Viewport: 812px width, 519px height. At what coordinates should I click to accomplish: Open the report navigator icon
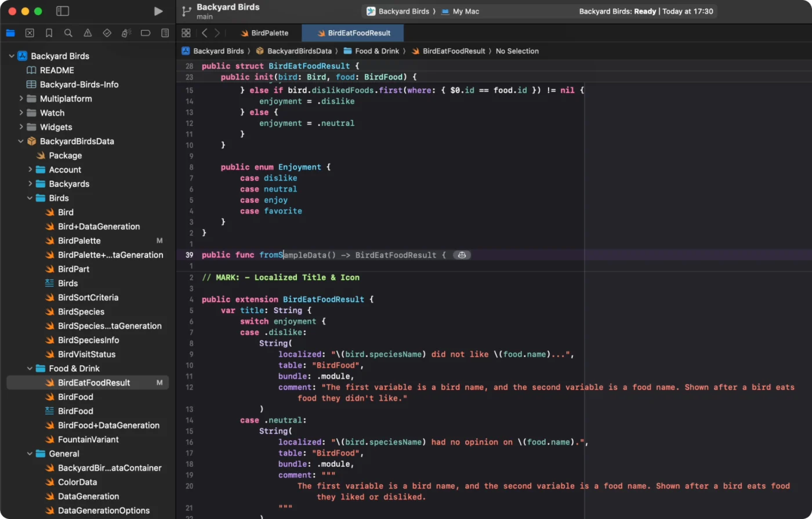click(x=165, y=33)
